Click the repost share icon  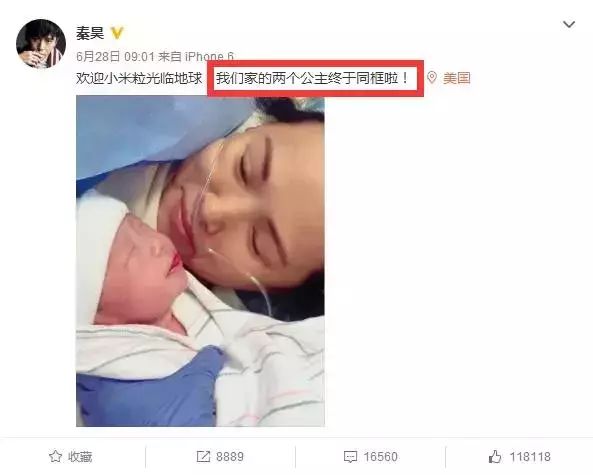(203, 456)
